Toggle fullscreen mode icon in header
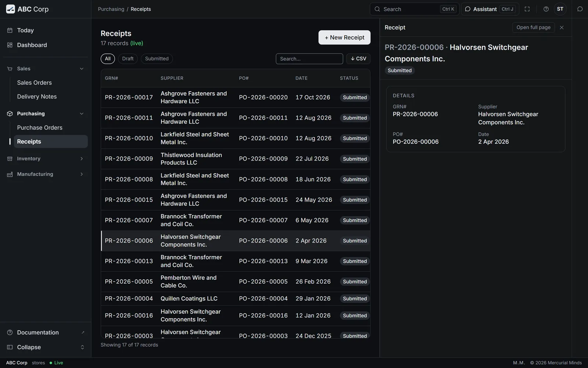 pos(527,9)
